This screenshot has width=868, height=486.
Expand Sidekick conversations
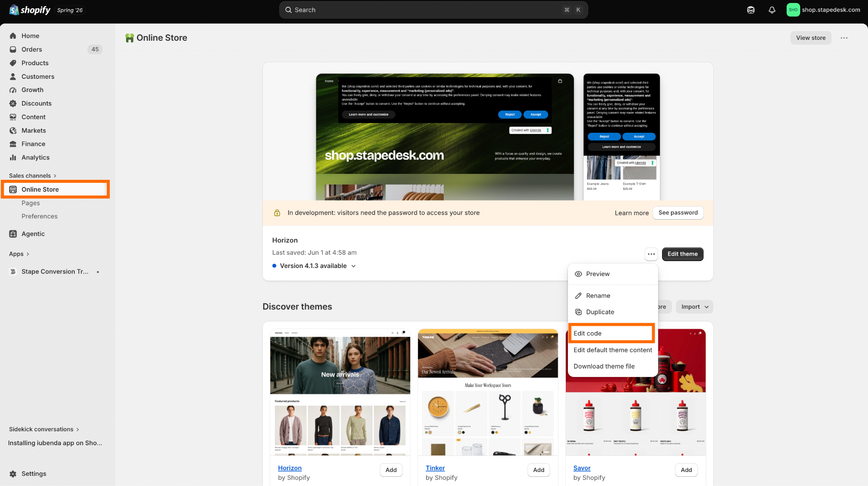(44, 429)
